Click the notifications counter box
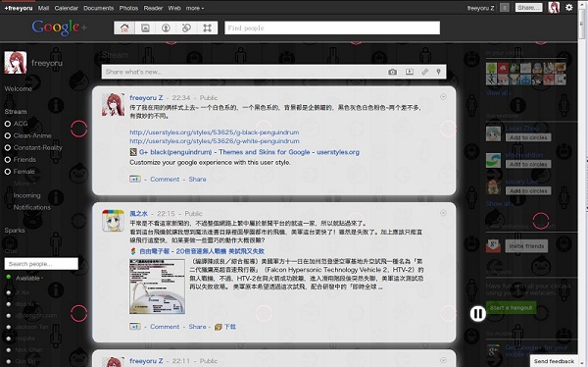The height and width of the screenshot is (367, 588). click(505, 8)
